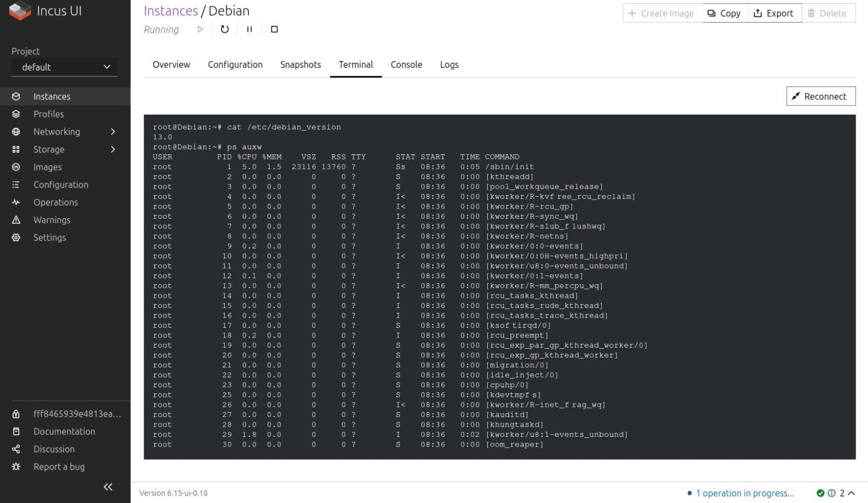The image size is (868, 503).
Task: Expand the notifications panel with the chevron
Action: (x=852, y=493)
